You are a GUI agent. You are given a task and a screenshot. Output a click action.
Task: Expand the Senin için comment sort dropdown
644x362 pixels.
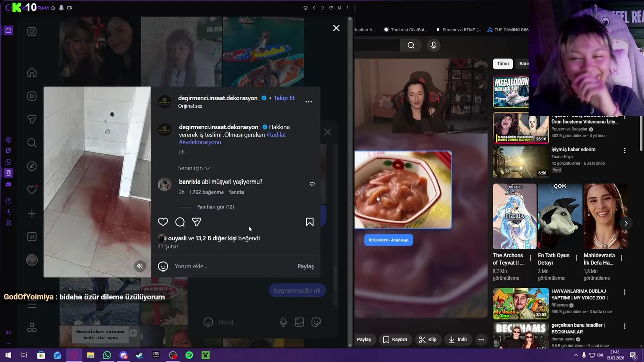tap(194, 168)
